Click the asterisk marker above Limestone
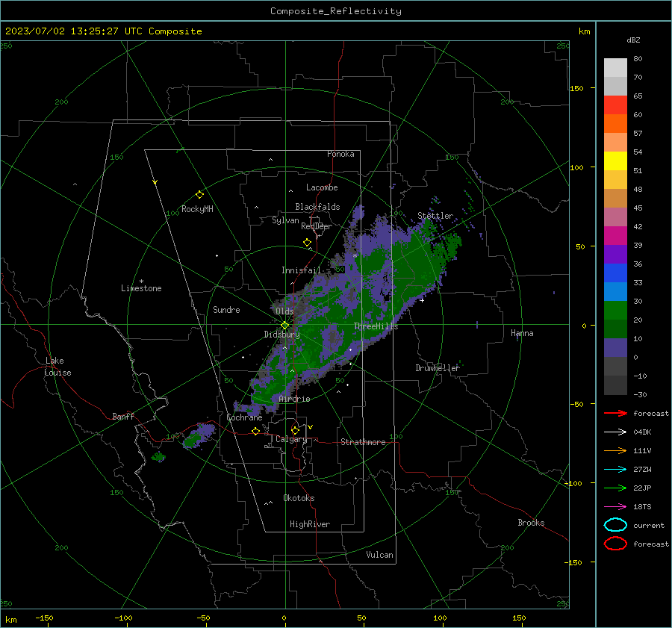 tap(141, 282)
